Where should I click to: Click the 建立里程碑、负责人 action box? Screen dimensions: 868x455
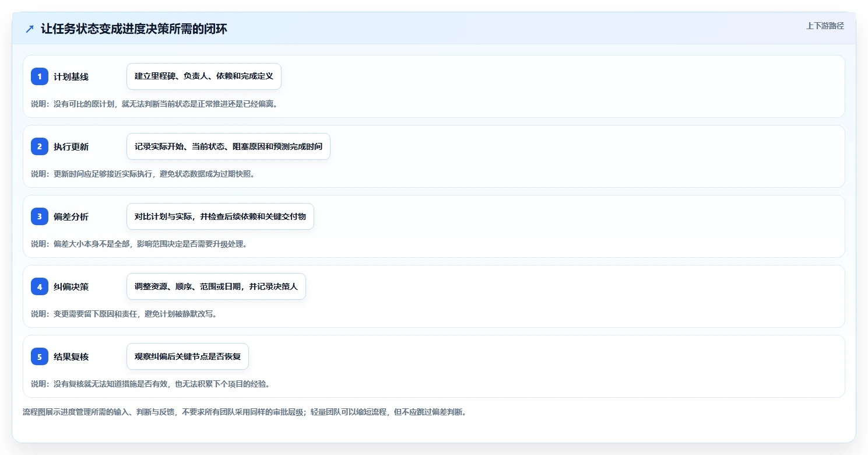coord(204,76)
